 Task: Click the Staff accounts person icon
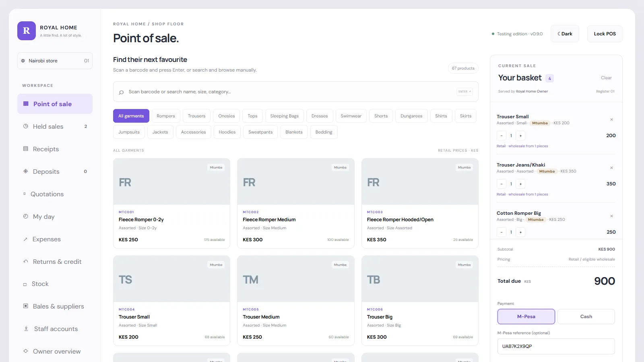pyautogui.click(x=26, y=329)
